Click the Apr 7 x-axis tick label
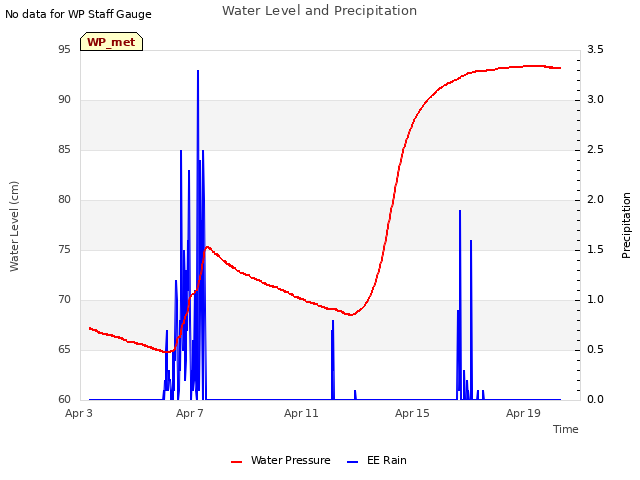 [190, 413]
